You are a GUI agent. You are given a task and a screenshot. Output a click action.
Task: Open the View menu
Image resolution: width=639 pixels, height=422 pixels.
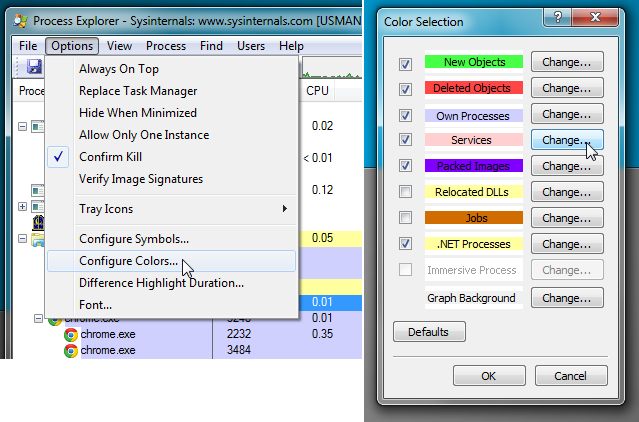pos(119,46)
